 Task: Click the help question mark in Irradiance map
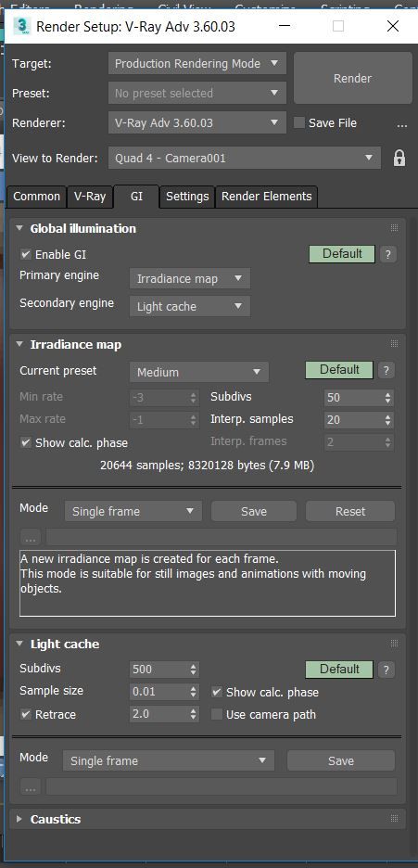coord(386,370)
